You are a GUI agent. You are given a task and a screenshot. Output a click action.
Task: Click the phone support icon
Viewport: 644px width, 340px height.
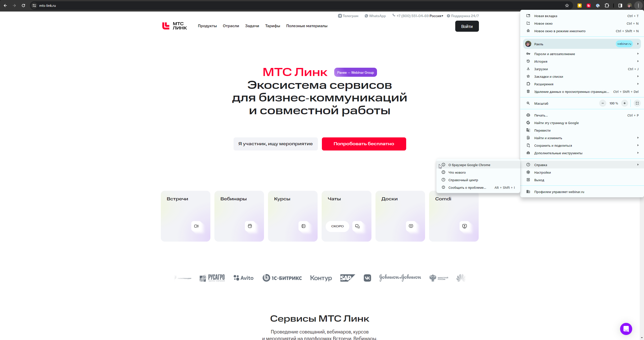point(393,16)
